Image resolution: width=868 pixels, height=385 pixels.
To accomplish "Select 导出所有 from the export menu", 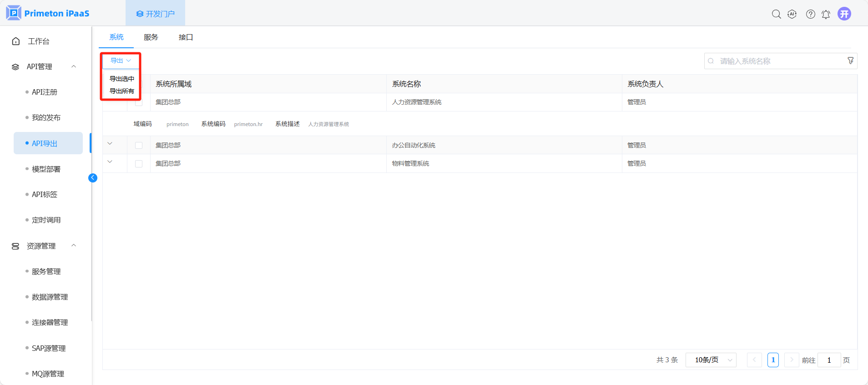I will coord(121,91).
